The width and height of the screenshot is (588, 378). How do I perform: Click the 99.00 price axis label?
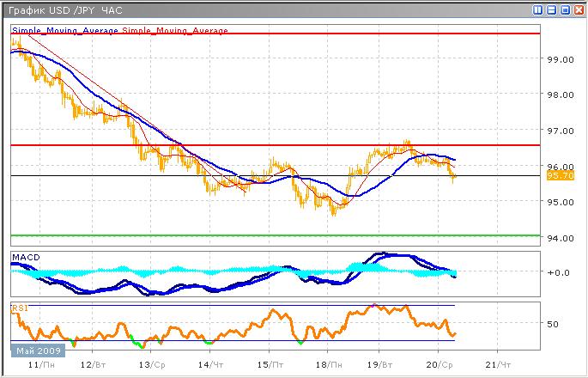point(559,59)
